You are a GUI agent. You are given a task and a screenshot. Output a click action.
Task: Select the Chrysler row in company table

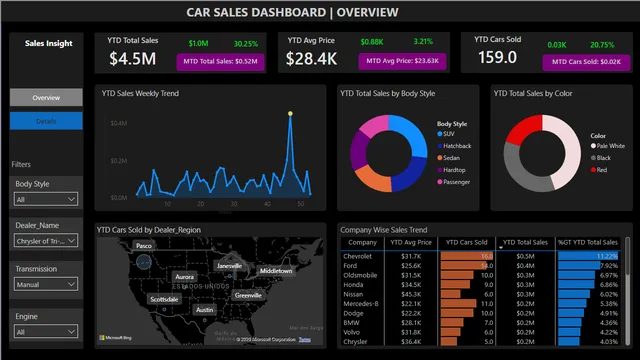pos(480,342)
